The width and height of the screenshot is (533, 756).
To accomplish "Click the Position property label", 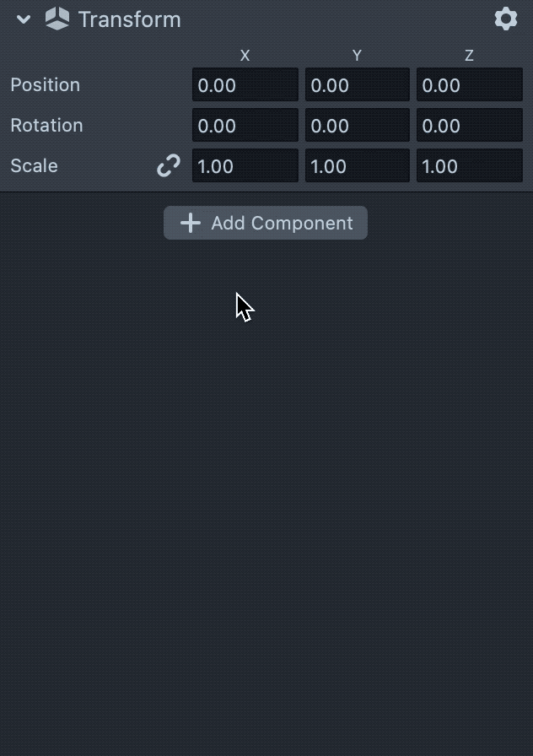I will tap(46, 85).
